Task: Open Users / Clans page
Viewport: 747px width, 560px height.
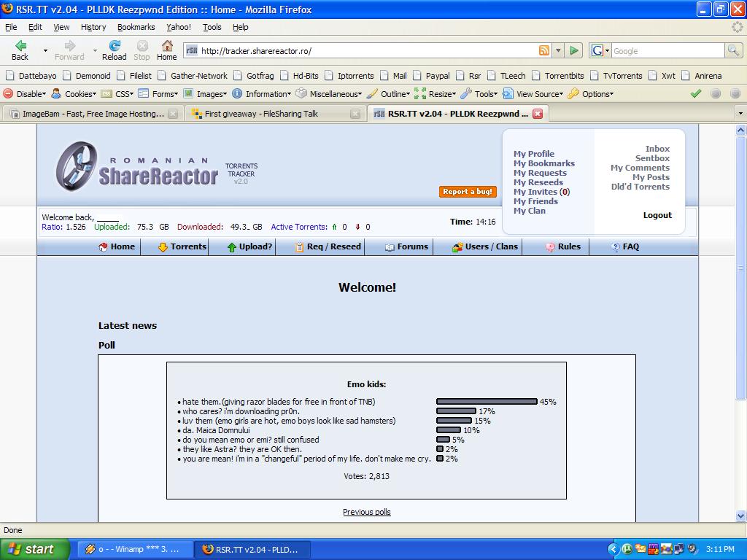Action: tap(485, 246)
